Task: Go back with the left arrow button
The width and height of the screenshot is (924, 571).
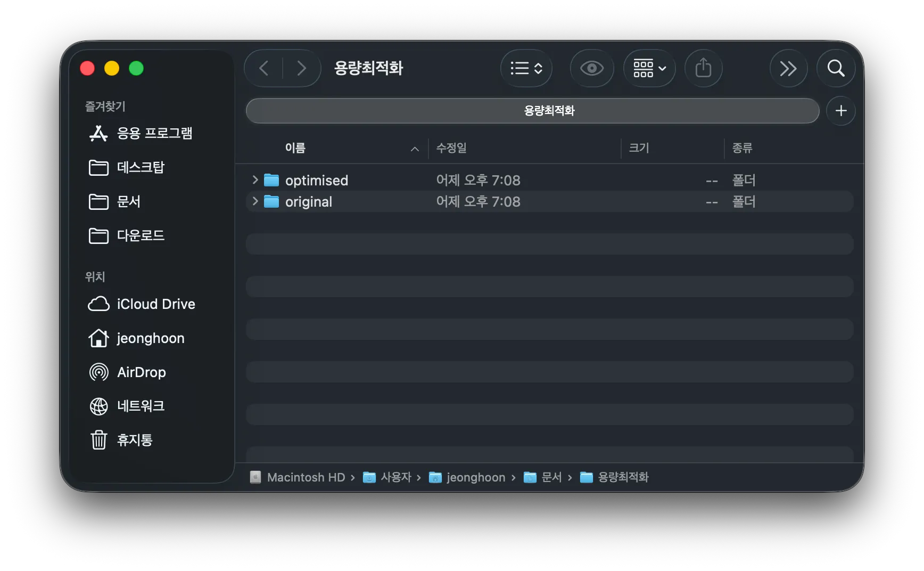Action: point(264,68)
